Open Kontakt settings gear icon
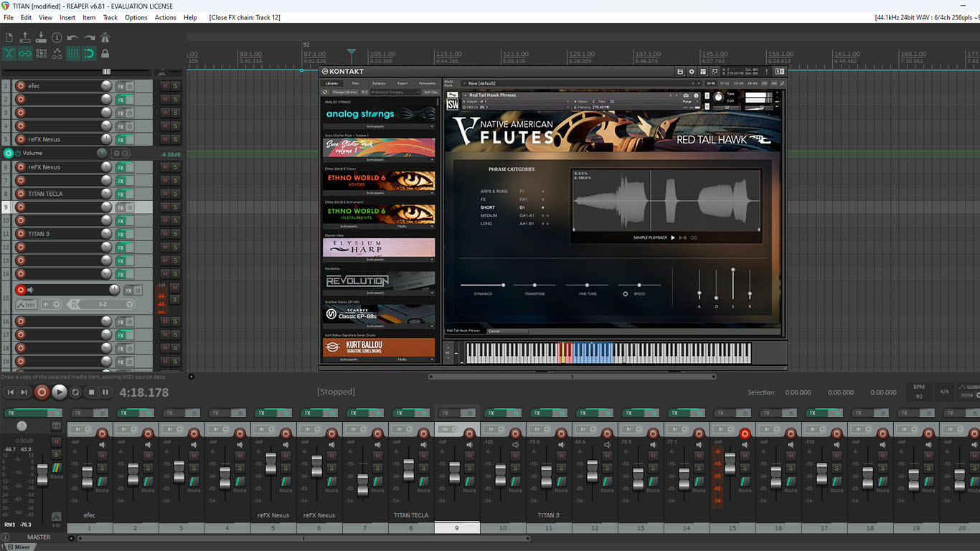 point(692,71)
